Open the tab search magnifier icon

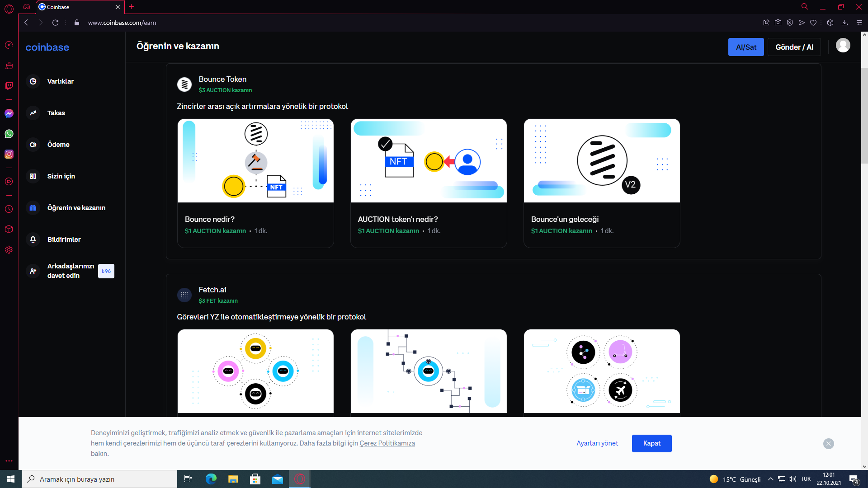(805, 7)
